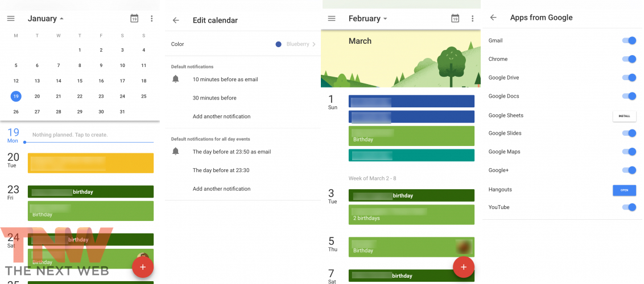This screenshot has width=644, height=284.
Task: Toggle Google Drive switch
Action: point(629,77)
